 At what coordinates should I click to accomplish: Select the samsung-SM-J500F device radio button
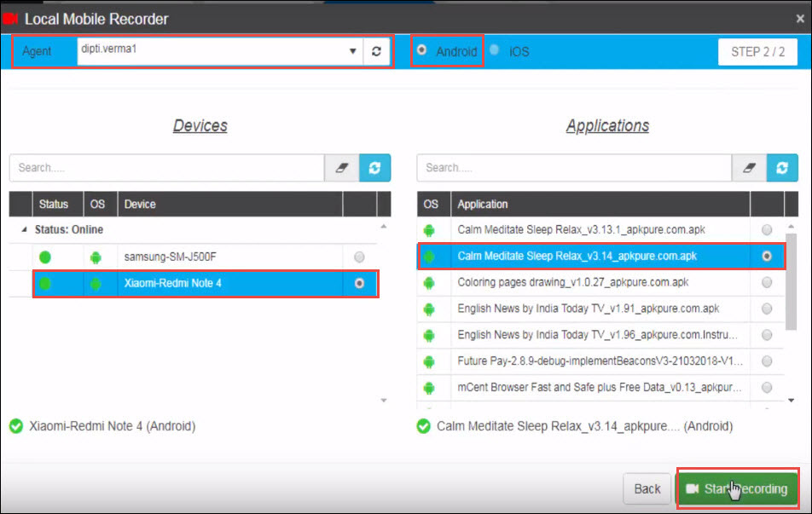(x=359, y=257)
